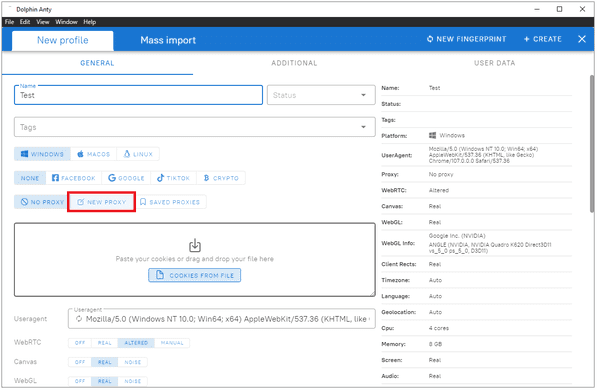Click the New Fingerprint refresh icon

click(x=430, y=39)
